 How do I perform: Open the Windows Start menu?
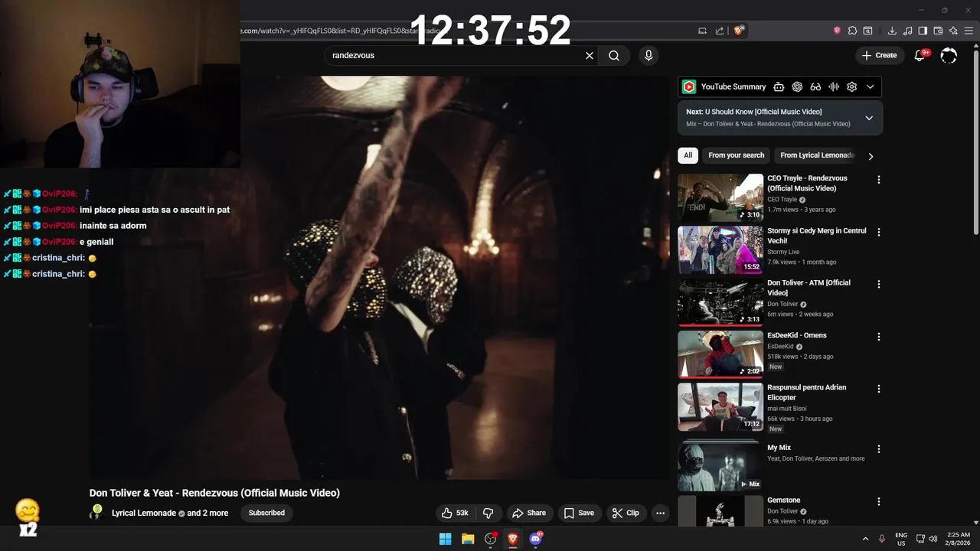tap(445, 539)
